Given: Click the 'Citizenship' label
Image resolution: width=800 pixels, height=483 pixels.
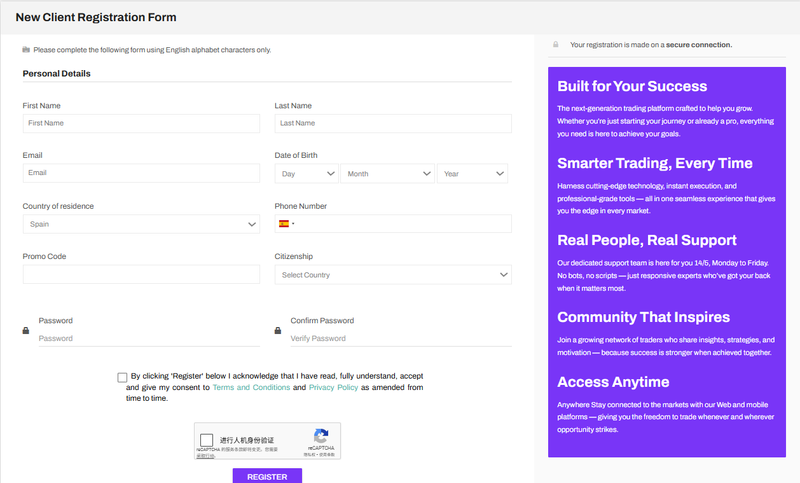Looking at the screenshot, I should (293, 256).
